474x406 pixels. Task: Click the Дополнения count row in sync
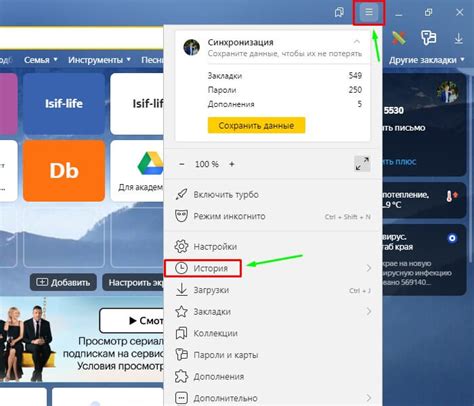click(285, 104)
